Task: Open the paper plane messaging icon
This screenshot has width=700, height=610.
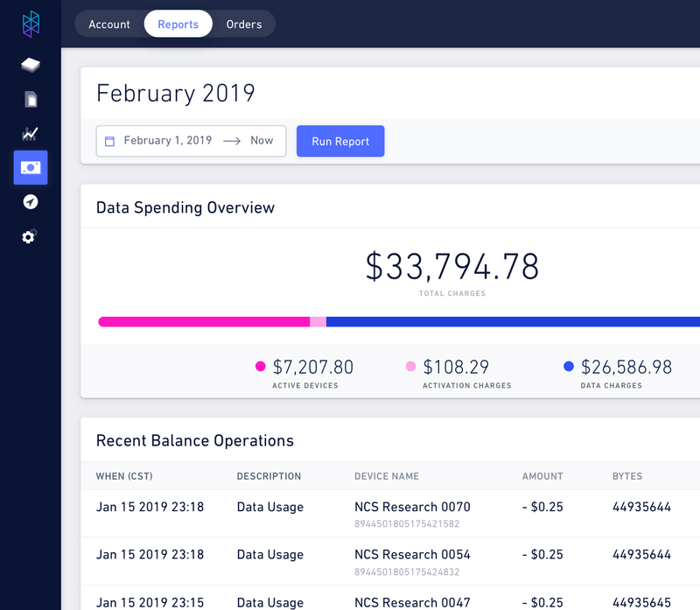Action: click(x=29, y=202)
